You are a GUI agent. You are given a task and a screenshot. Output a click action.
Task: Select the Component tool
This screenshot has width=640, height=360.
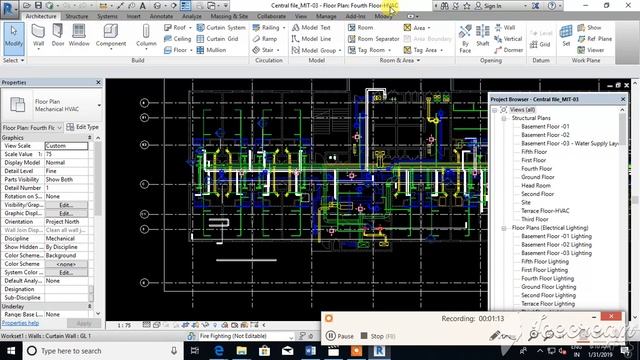111,36
